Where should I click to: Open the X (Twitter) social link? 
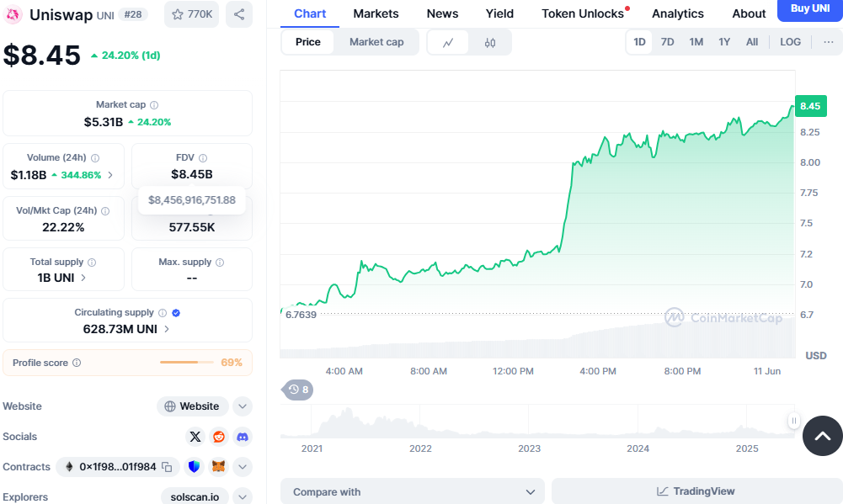(195, 437)
